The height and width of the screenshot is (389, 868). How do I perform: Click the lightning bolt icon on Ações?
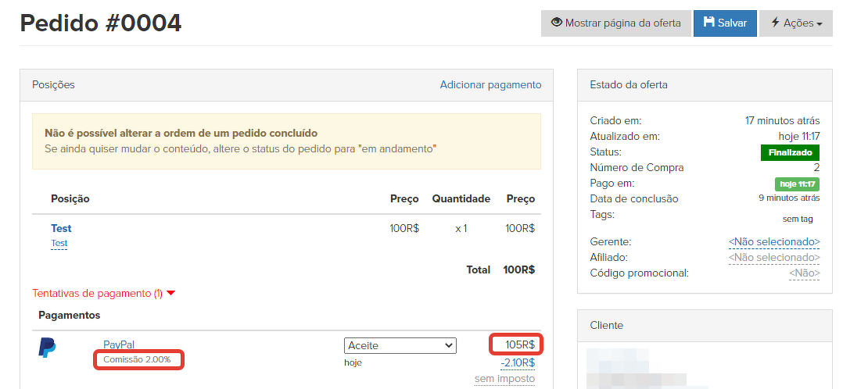tap(775, 23)
